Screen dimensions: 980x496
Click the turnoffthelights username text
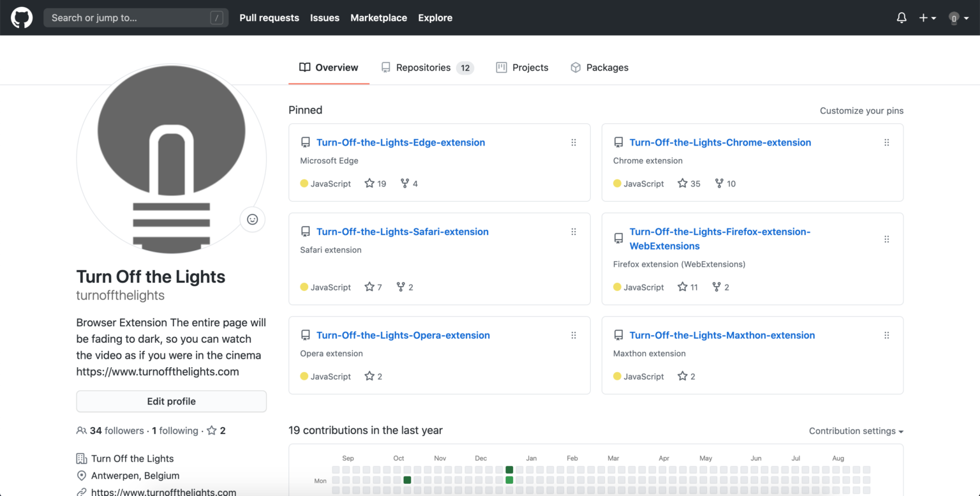[121, 296]
